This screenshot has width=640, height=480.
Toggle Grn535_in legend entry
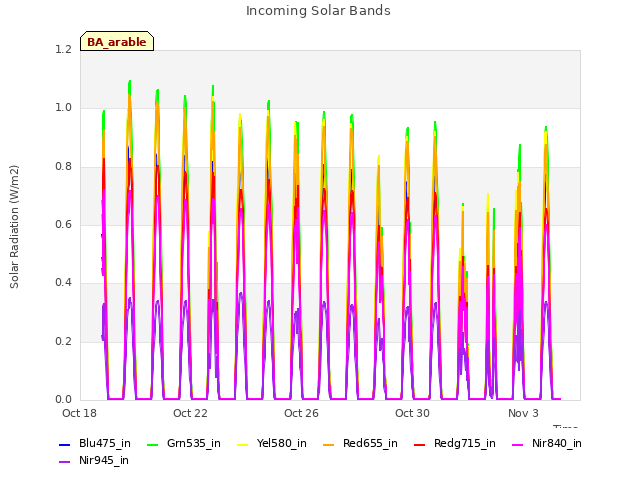point(184,444)
